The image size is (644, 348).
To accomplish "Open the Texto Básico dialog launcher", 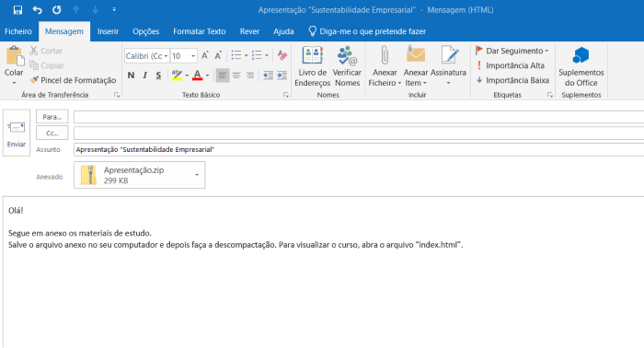I will [286, 95].
